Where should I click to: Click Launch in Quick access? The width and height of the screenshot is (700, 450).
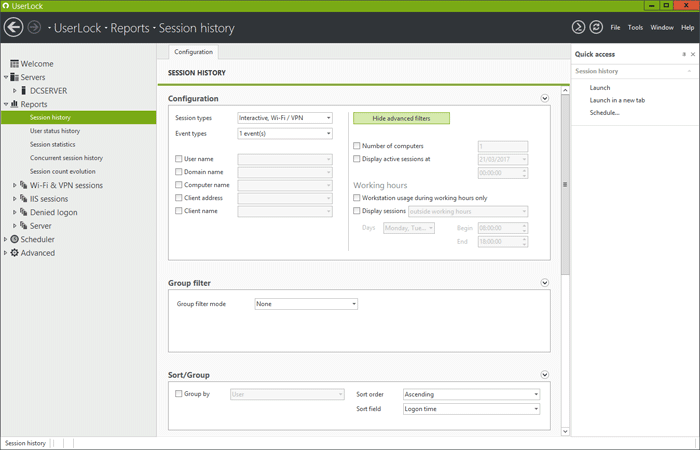tap(600, 88)
